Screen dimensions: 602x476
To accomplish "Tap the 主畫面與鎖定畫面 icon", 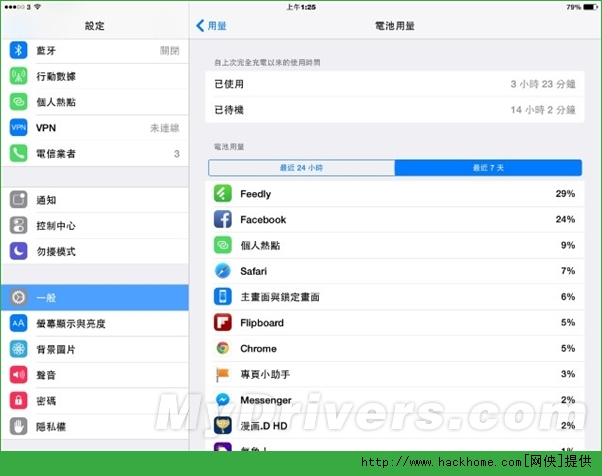I will tap(223, 296).
